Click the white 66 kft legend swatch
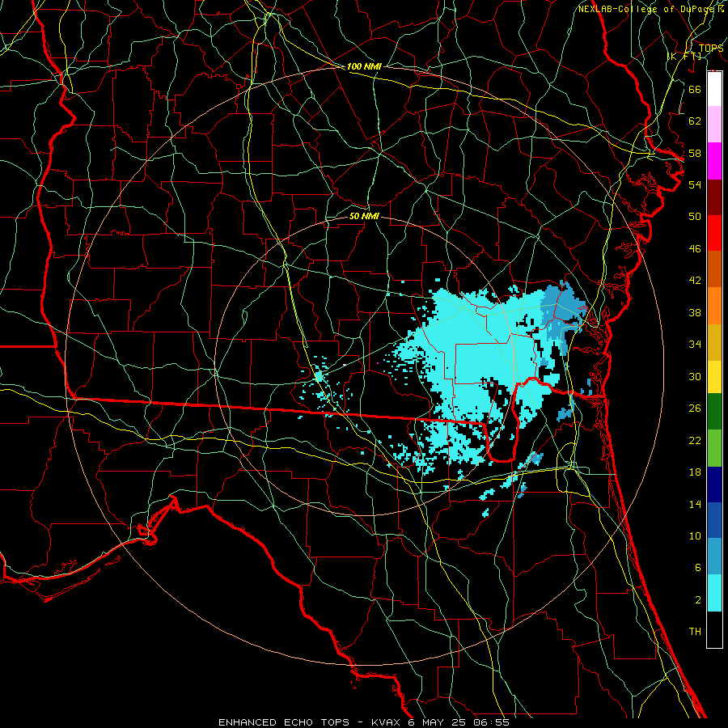This screenshot has width=728, height=728. (x=714, y=89)
